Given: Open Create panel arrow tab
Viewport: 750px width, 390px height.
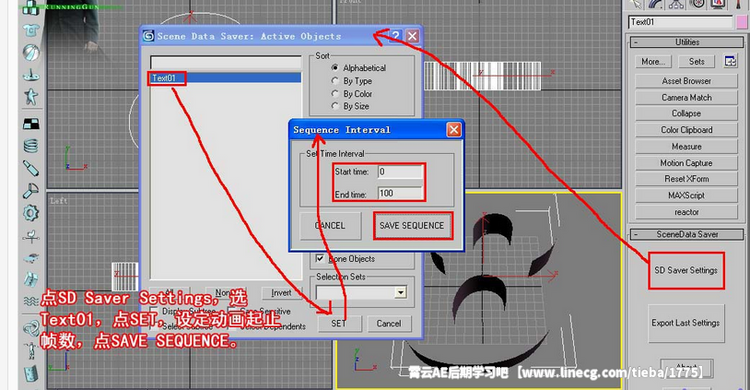Looking at the screenshot, I should pos(635,4).
